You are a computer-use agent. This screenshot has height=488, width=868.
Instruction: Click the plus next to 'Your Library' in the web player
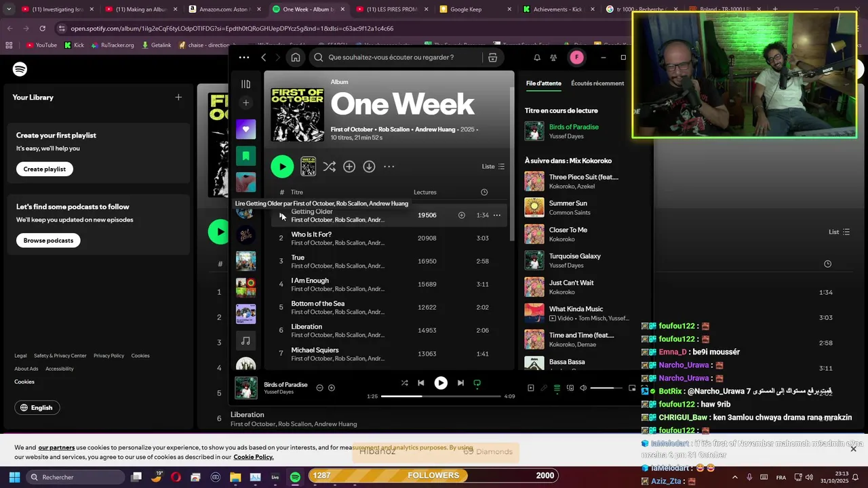pos(178,97)
